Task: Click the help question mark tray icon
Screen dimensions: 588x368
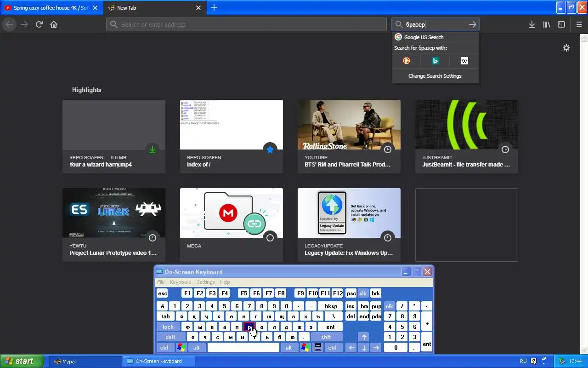Action: (533, 361)
